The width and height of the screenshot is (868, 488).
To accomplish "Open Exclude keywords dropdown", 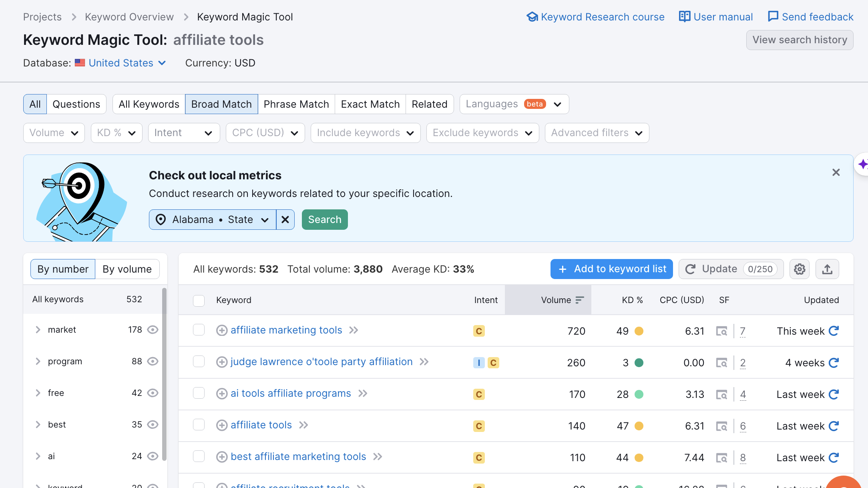I will click(483, 133).
